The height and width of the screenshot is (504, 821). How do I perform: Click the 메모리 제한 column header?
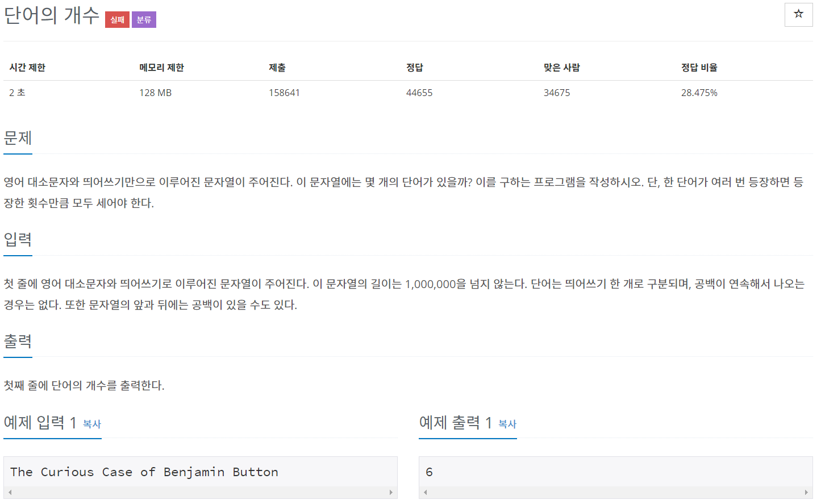[x=162, y=68]
